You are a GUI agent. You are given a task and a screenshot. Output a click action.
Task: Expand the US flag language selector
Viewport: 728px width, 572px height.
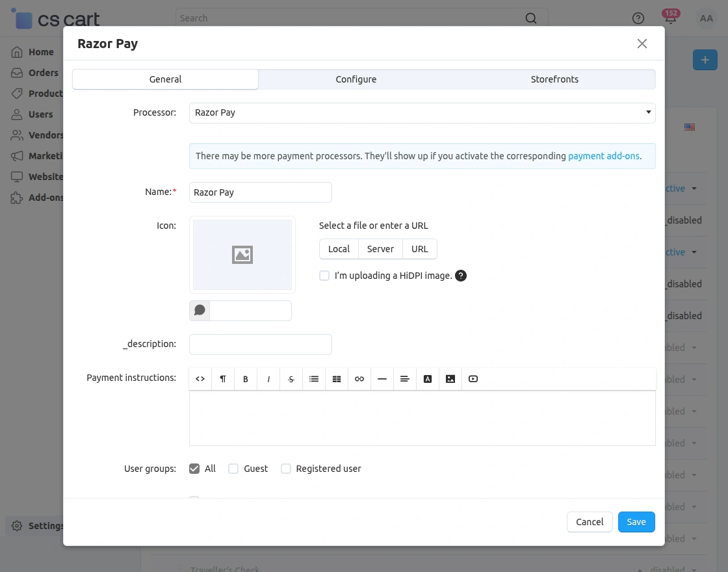690,127
